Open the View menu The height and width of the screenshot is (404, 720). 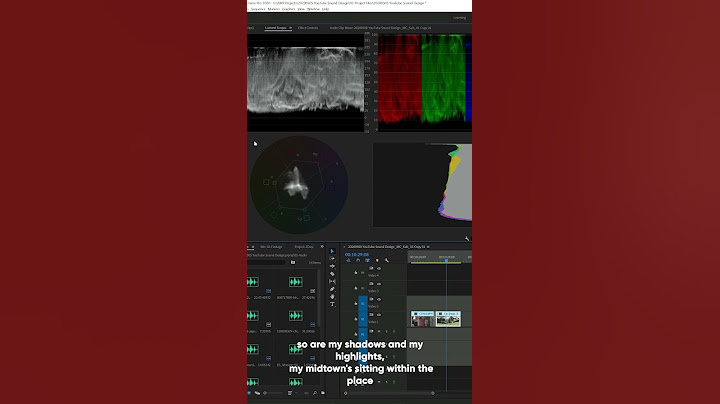click(301, 9)
